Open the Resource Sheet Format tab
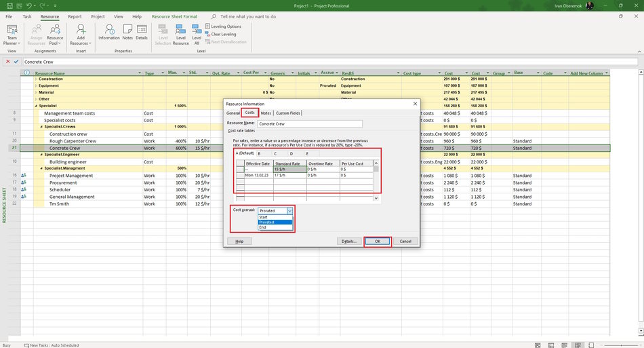Viewport: 644px width, 348px height. (174, 16)
